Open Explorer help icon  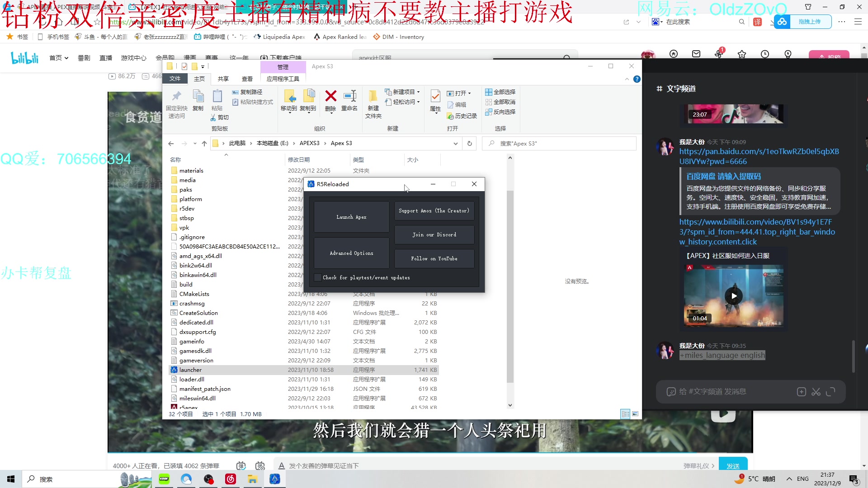point(637,79)
